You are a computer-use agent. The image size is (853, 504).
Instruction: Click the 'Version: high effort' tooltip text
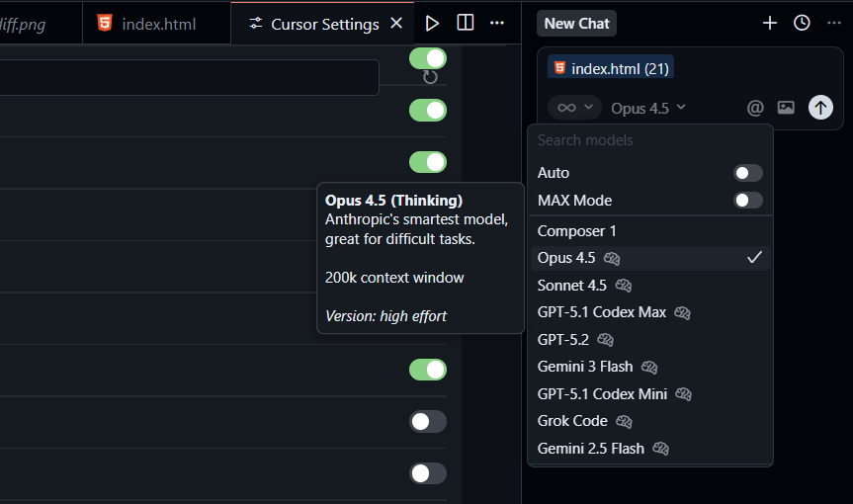(x=385, y=316)
